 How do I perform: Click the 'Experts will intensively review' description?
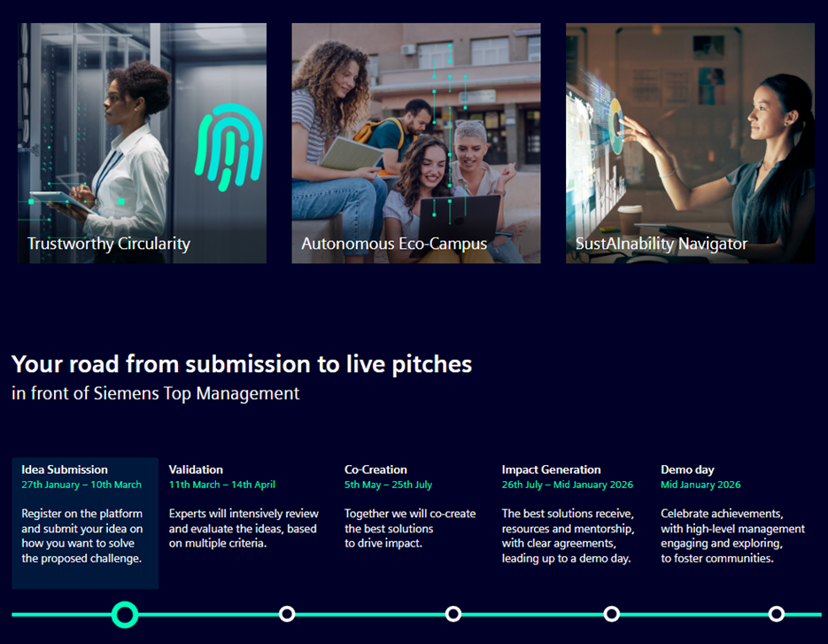(x=244, y=528)
